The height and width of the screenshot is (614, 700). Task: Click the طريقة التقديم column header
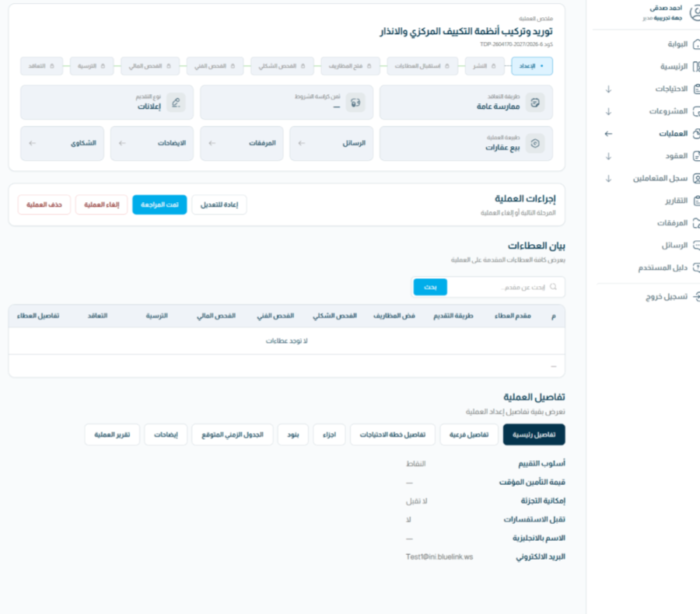(453, 316)
